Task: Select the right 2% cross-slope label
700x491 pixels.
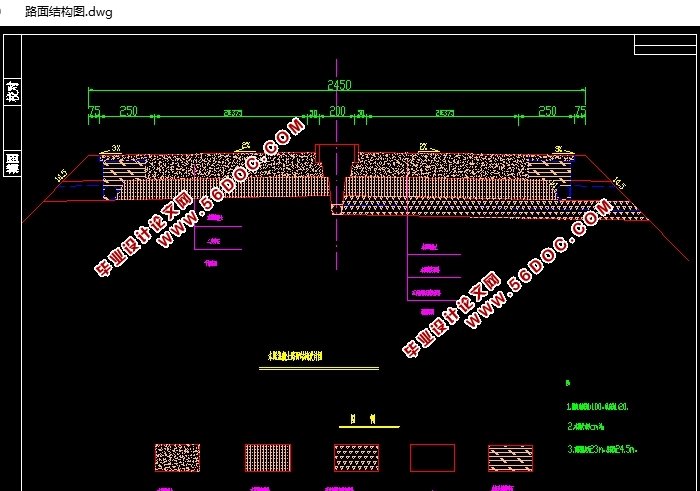Action: [x=423, y=146]
